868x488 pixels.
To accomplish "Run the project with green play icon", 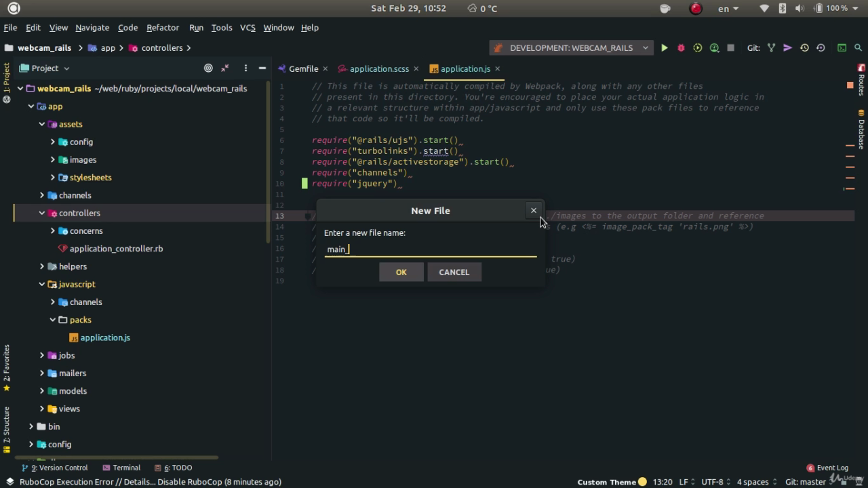I will coord(665,48).
